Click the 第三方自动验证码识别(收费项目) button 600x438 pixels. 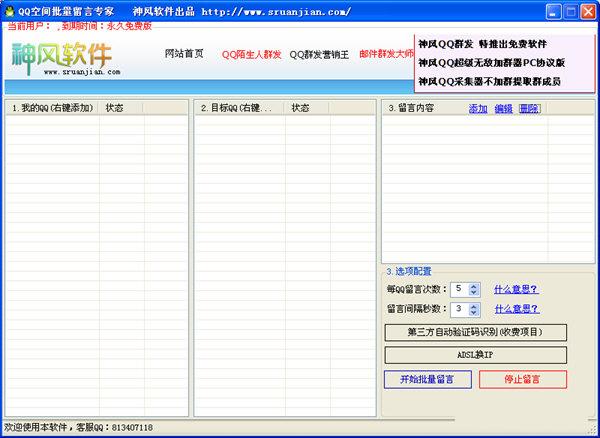click(476, 332)
